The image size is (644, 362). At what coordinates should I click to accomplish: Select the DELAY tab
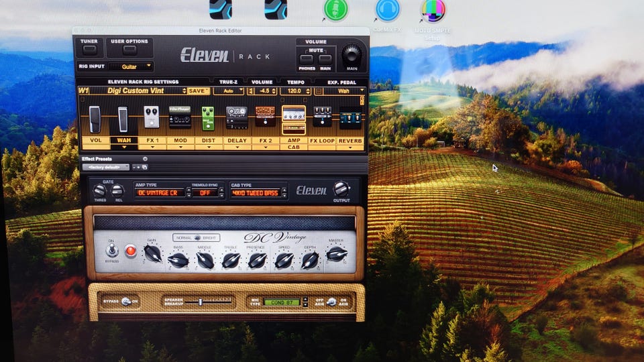[237, 140]
